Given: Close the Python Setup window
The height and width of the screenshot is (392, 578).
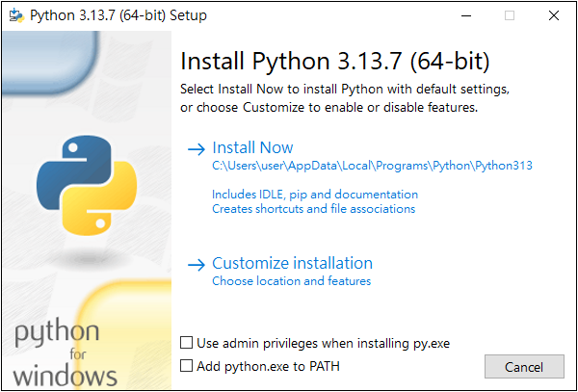Looking at the screenshot, I should (x=553, y=15).
